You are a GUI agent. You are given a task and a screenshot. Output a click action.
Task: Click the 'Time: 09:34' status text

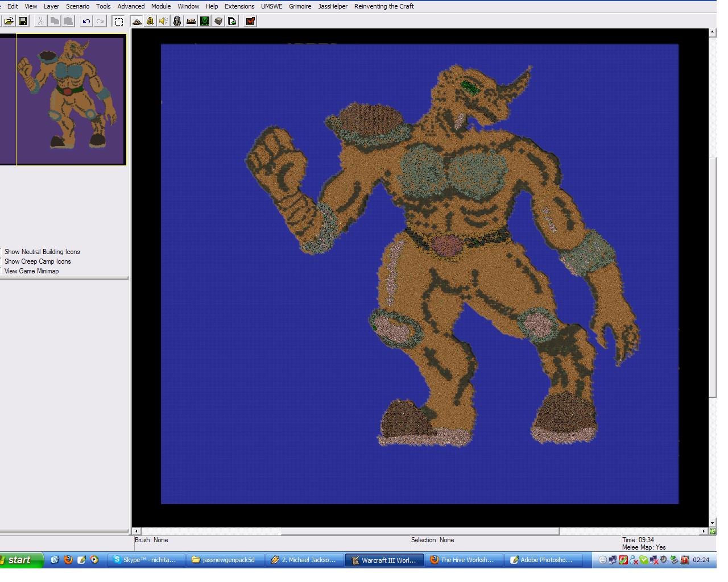click(638, 540)
